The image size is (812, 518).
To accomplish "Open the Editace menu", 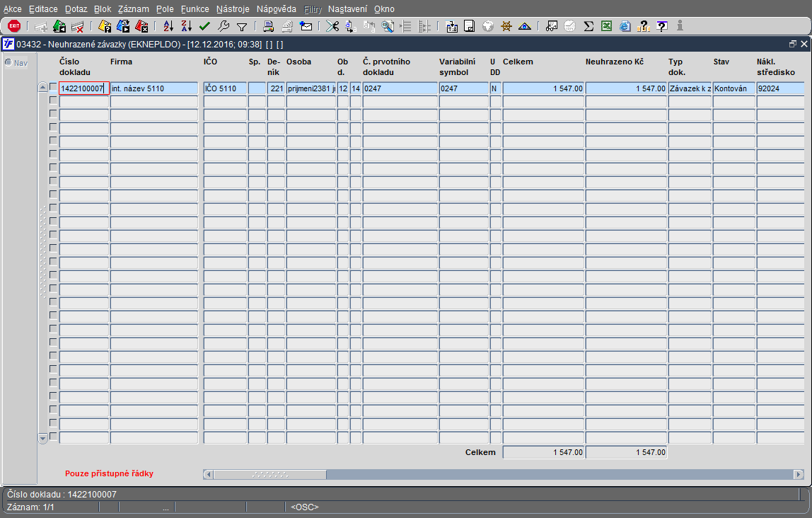I will click(x=43, y=8).
